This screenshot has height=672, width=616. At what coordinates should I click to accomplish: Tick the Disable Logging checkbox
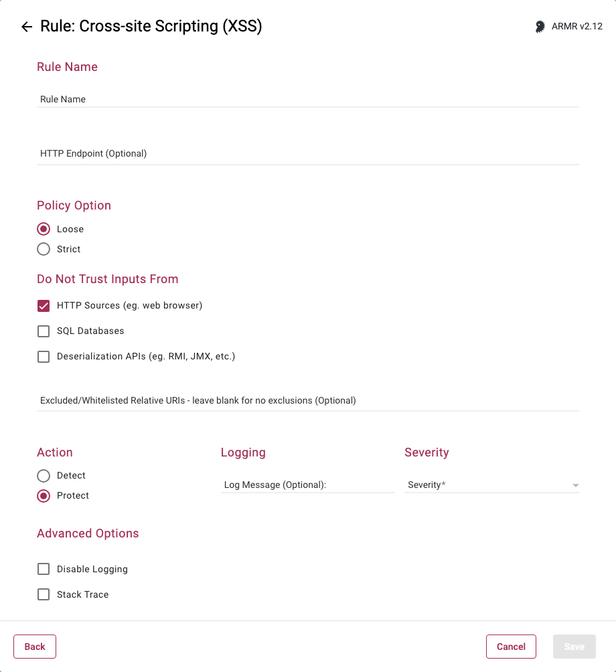[44, 570]
